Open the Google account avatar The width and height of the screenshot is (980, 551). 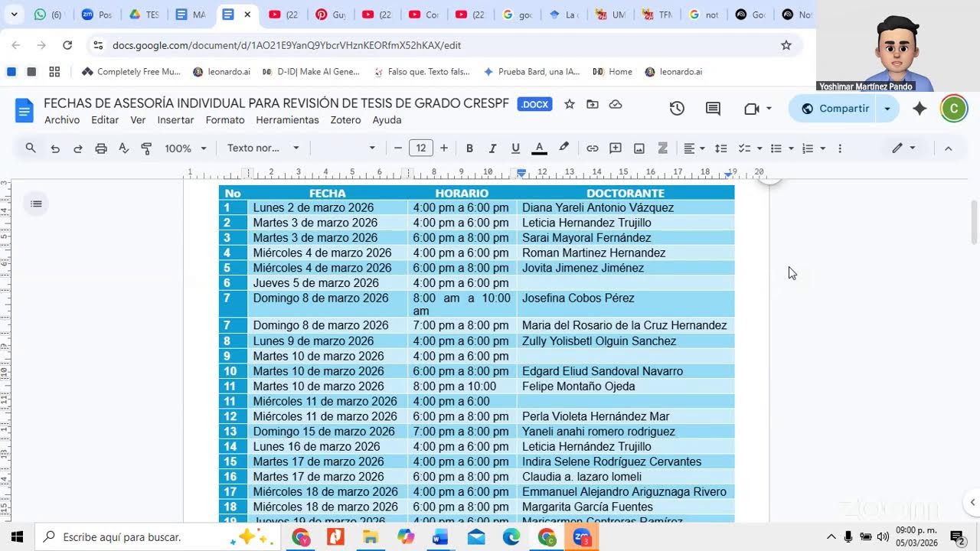coord(954,109)
